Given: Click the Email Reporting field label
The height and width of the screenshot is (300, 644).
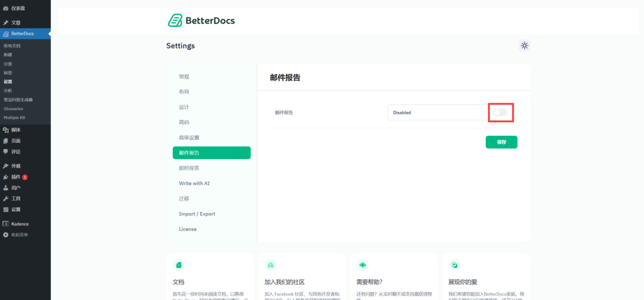Looking at the screenshot, I should tap(284, 113).
